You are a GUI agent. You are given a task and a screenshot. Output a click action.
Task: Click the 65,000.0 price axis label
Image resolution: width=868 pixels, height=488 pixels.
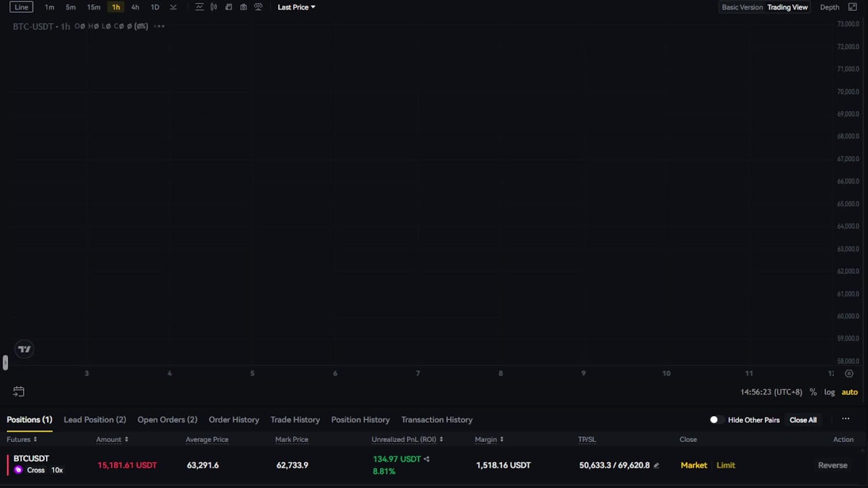pyautogui.click(x=848, y=204)
